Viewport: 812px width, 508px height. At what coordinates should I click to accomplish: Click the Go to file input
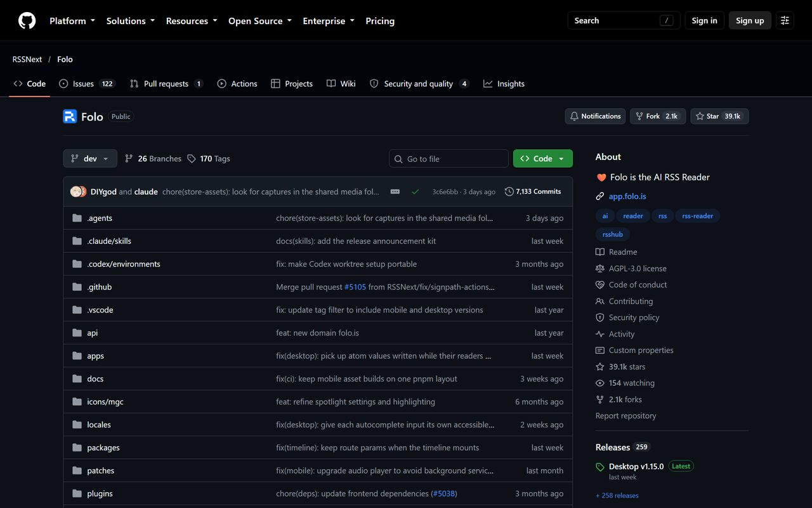pyautogui.click(x=449, y=159)
